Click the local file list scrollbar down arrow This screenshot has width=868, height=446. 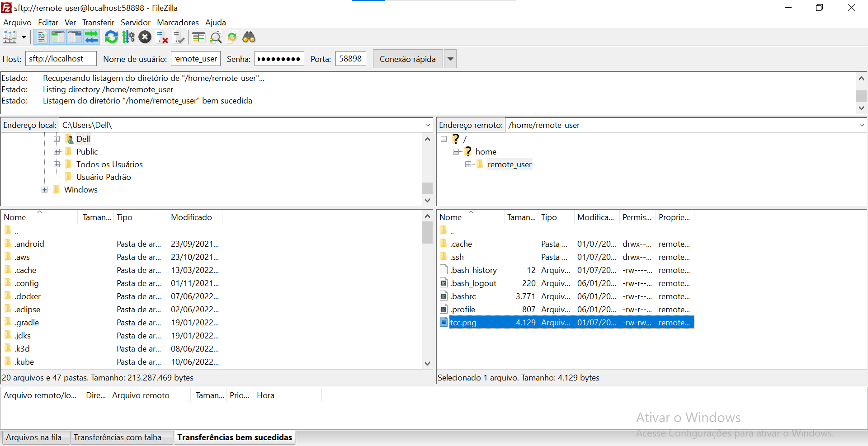pos(427,363)
